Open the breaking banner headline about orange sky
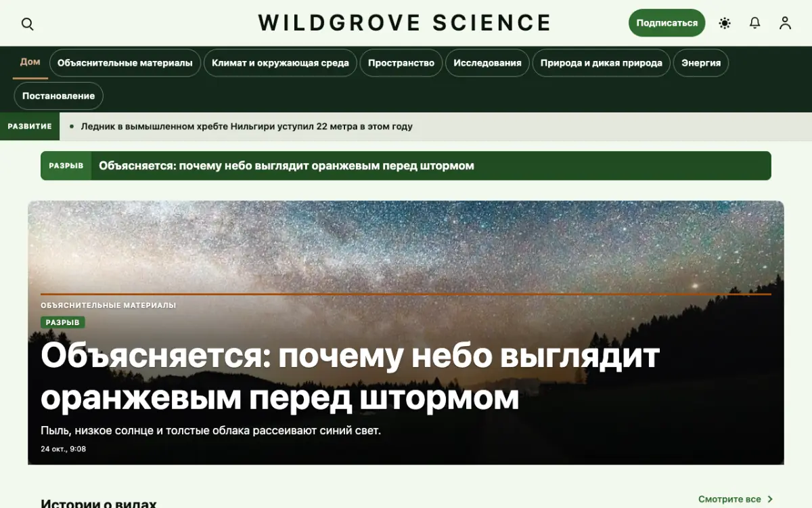812x508 pixels. [x=286, y=166]
